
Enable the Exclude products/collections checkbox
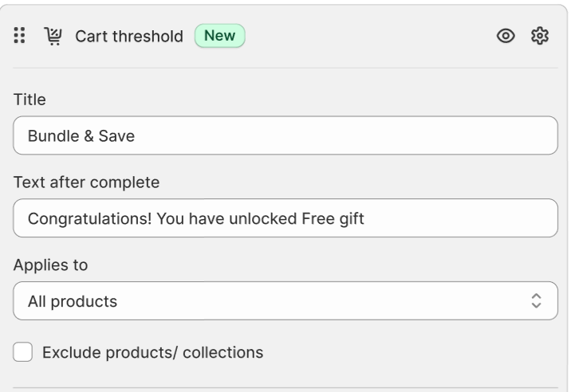(23, 352)
